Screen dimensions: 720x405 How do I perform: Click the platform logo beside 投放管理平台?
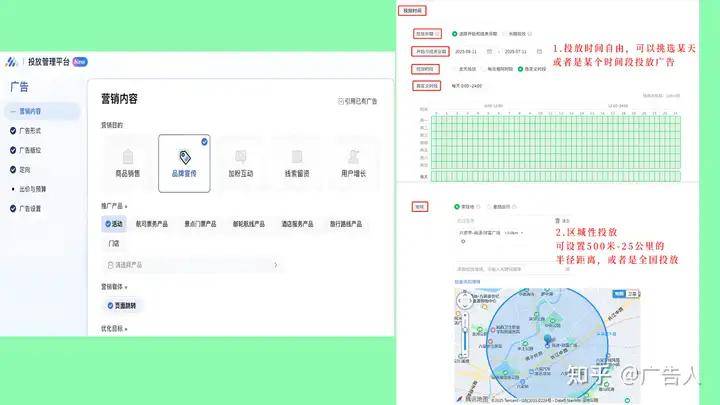[11, 61]
